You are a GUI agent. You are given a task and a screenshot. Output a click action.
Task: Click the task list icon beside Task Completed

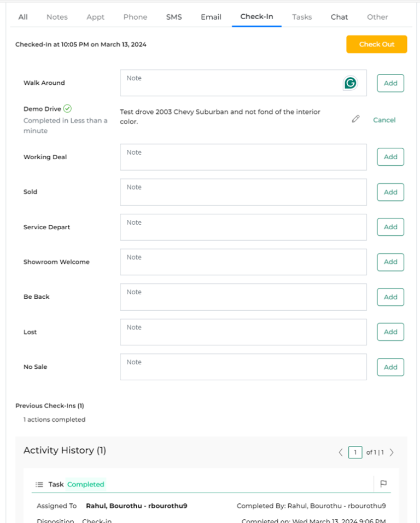coord(39,484)
